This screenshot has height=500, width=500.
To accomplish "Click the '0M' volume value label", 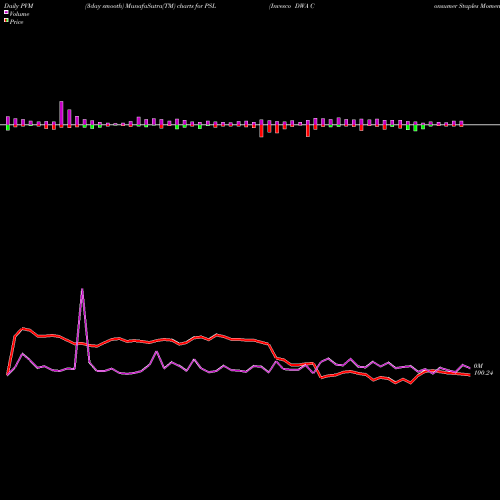I will click(478, 366).
